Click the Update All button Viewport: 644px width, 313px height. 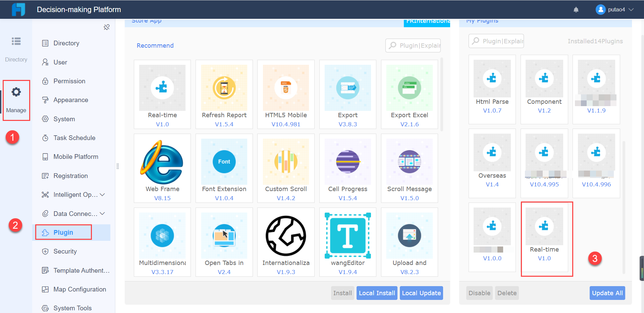click(x=607, y=293)
